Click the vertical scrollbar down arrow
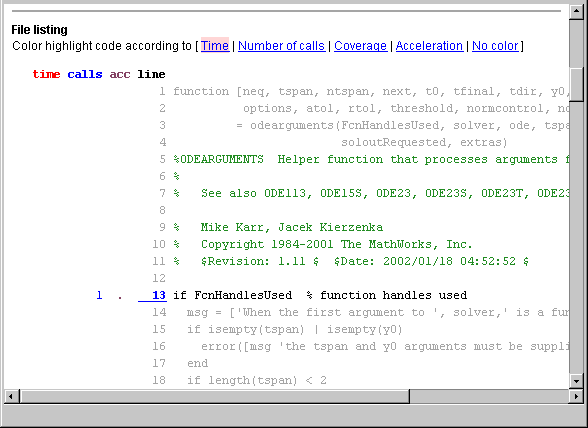This screenshot has height=428, width=588. tap(576, 382)
